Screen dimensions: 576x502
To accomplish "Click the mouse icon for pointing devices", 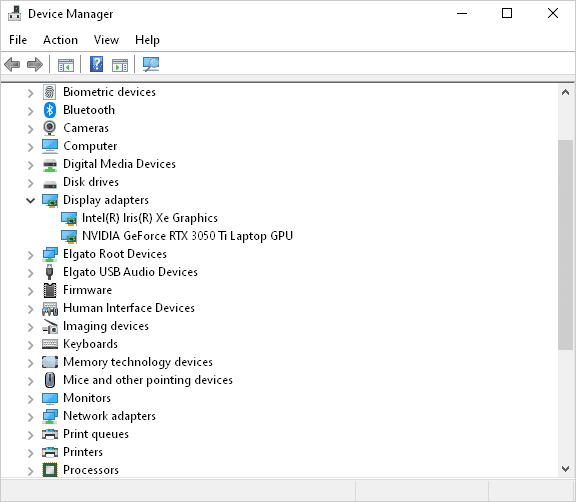I will click(x=50, y=380).
